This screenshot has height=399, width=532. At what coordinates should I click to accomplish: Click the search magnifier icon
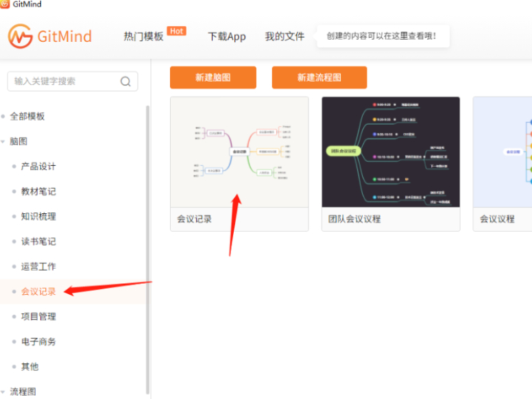point(125,82)
